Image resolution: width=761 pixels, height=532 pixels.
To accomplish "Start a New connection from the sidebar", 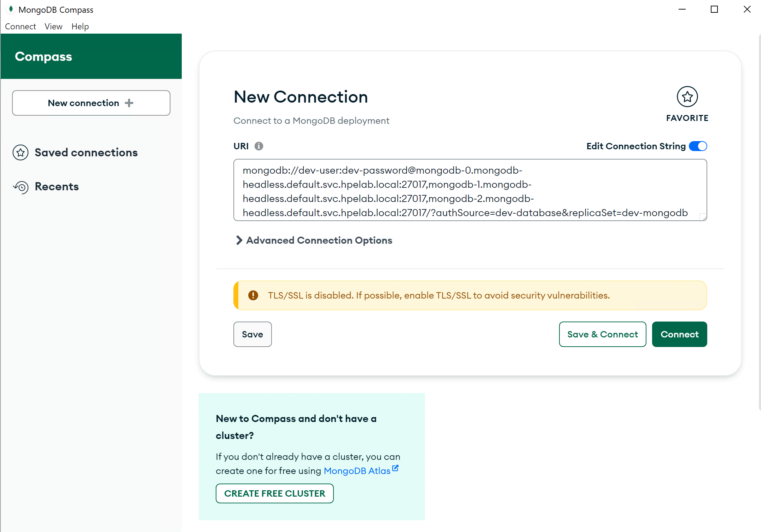I will (x=91, y=103).
